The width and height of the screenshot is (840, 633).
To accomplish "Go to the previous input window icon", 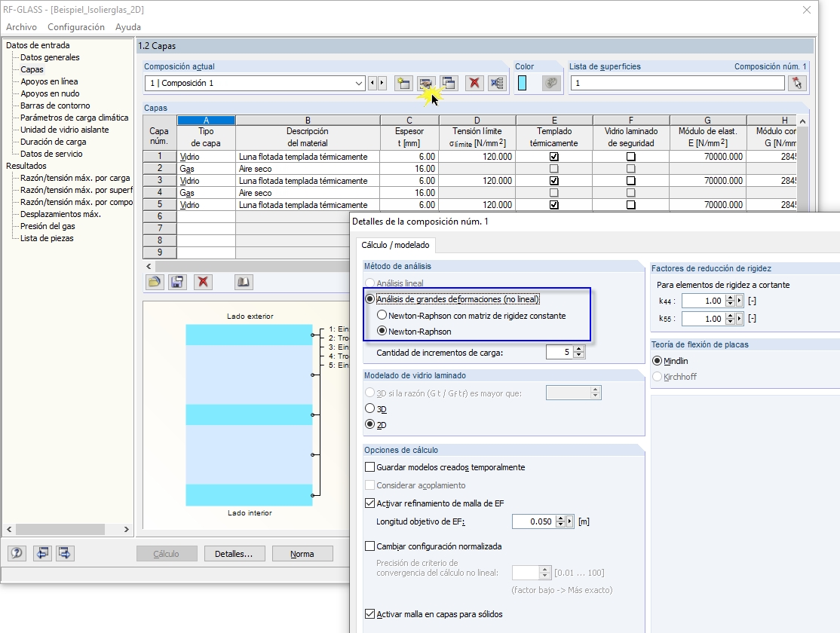I will 42,553.
